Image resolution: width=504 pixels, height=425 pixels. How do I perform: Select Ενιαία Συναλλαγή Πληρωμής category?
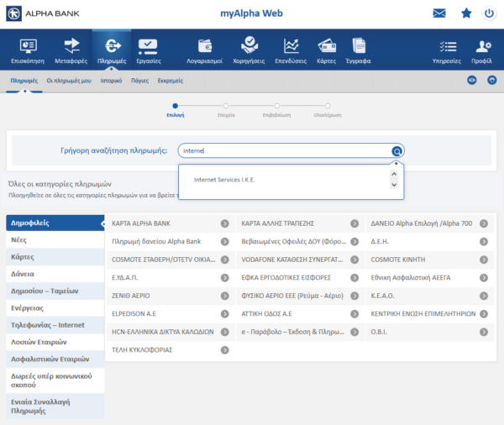(x=55, y=407)
